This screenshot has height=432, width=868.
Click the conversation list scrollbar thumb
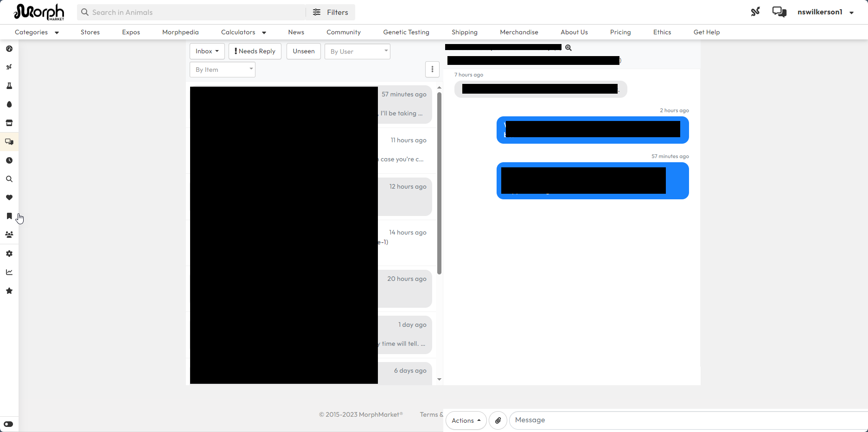(x=439, y=183)
